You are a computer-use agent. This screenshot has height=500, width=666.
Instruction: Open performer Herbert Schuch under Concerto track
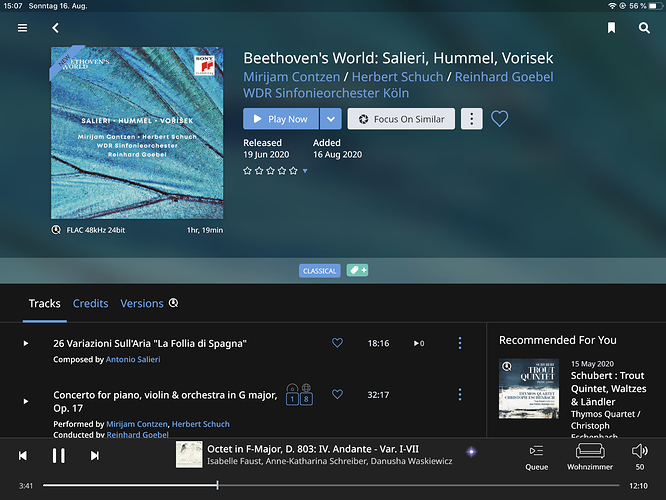click(200, 424)
